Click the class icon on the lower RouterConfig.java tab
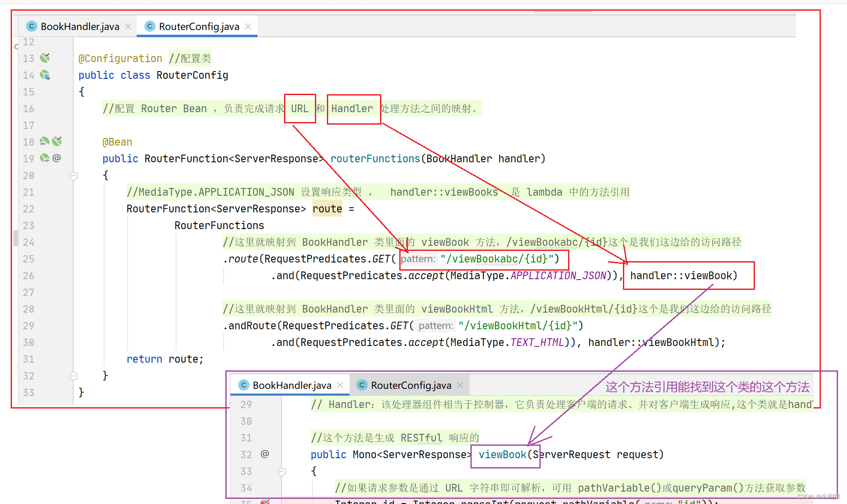The height and width of the screenshot is (504, 847). [362, 385]
